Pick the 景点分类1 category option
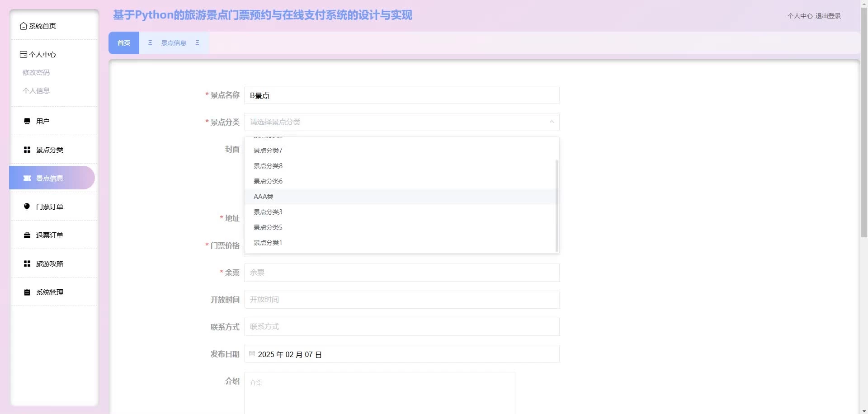The height and width of the screenshot is (414, 868). pos(401,243)
